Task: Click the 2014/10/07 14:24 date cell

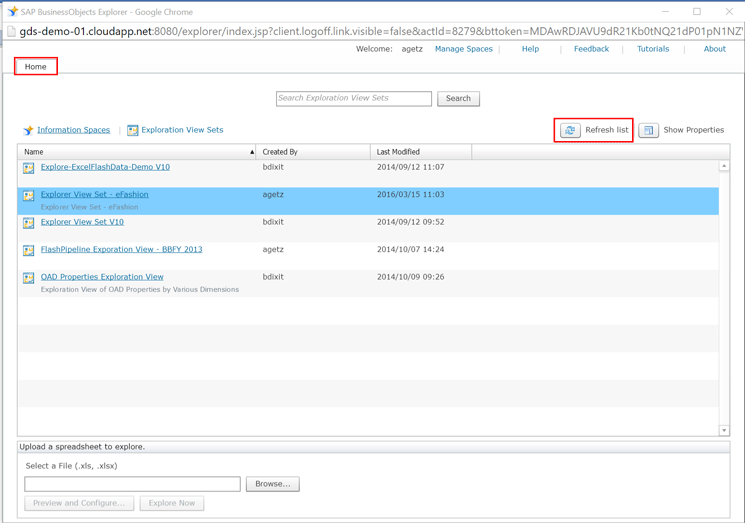Action: click(x=411, y=250)
